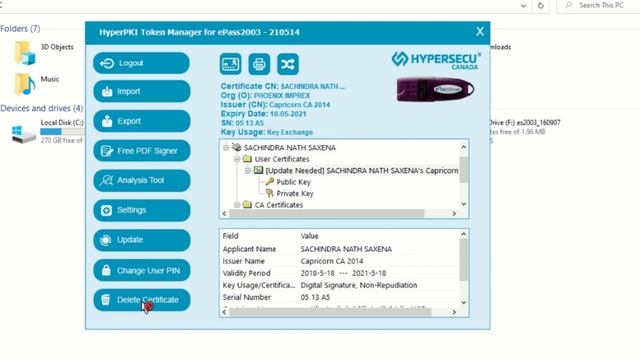Click the Public Key icon in tree

click(x=269, y=182)
